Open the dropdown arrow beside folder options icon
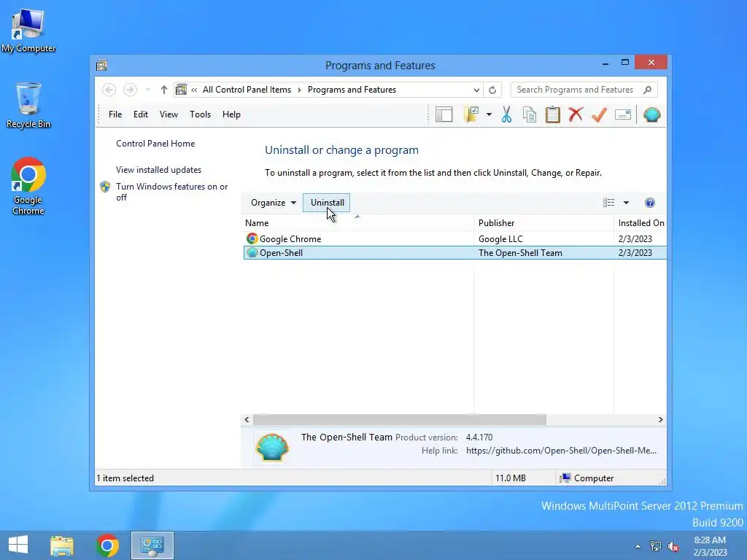The width and height of the screenshot is (747, 560). click(x=489, y=114)
